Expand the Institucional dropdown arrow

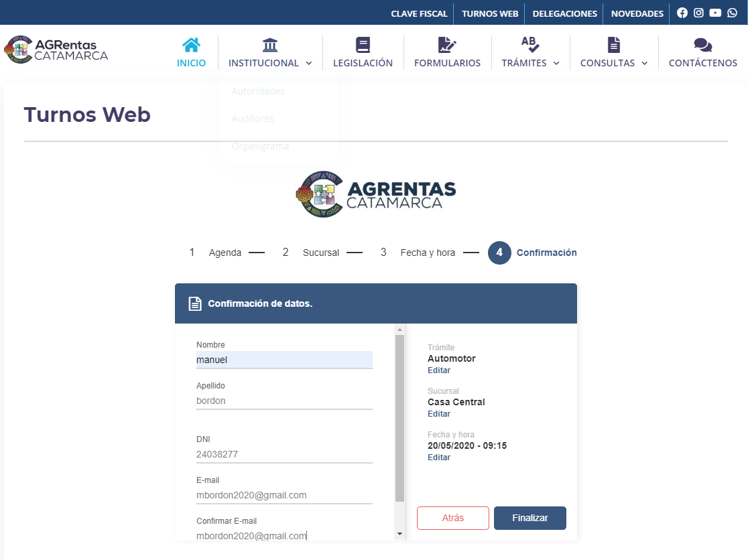tap(308, 63)
